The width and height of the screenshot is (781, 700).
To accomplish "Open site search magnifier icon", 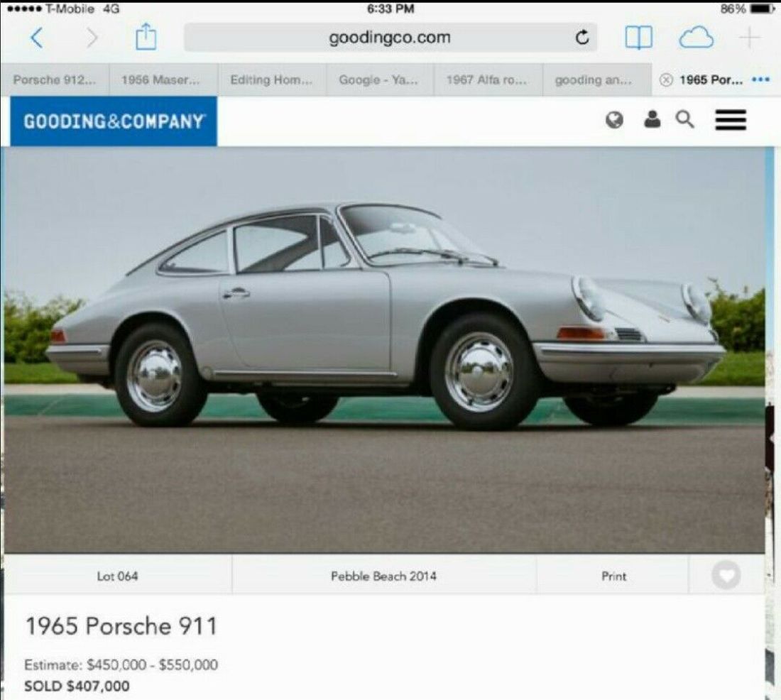I will [685, 119].
